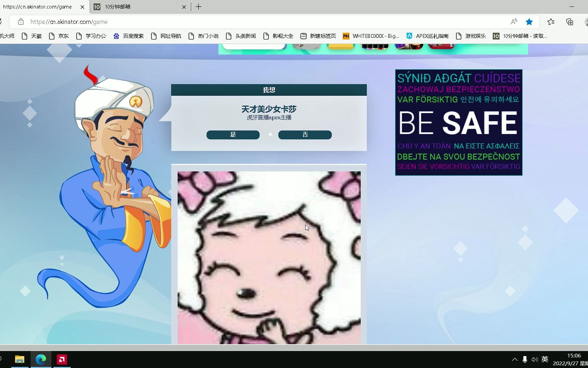Switch the 英 input method indicator

(x=545, y=359)
